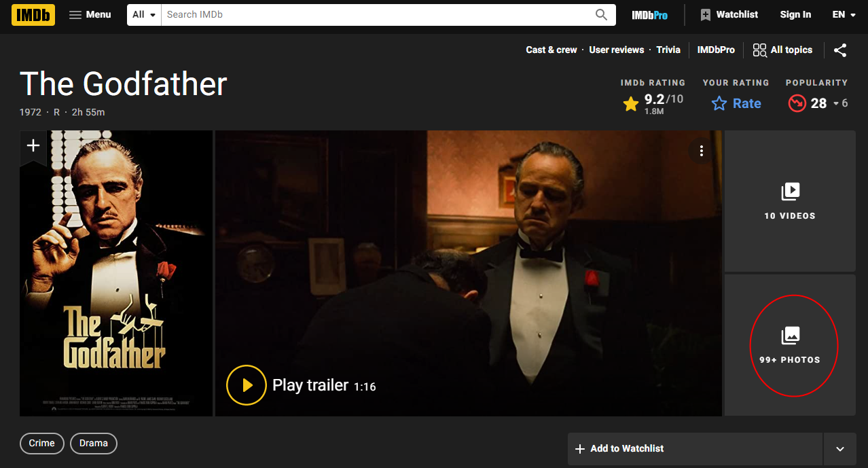
Task: Play the trailer
Action: (301, 385)
